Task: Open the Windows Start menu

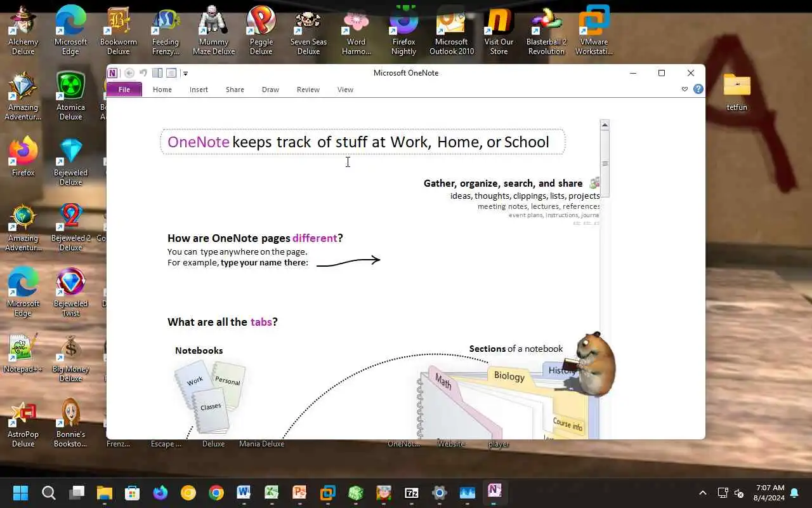Action: [x=20, y=493]
